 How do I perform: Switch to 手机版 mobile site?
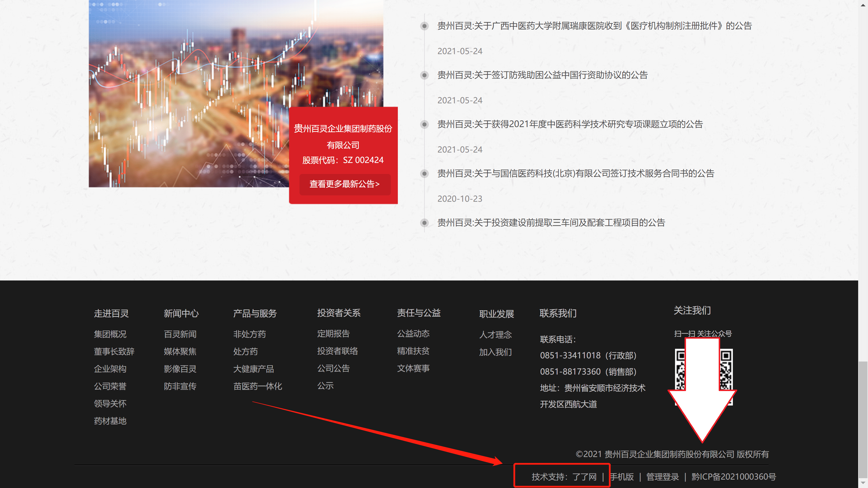click(622, 477)
